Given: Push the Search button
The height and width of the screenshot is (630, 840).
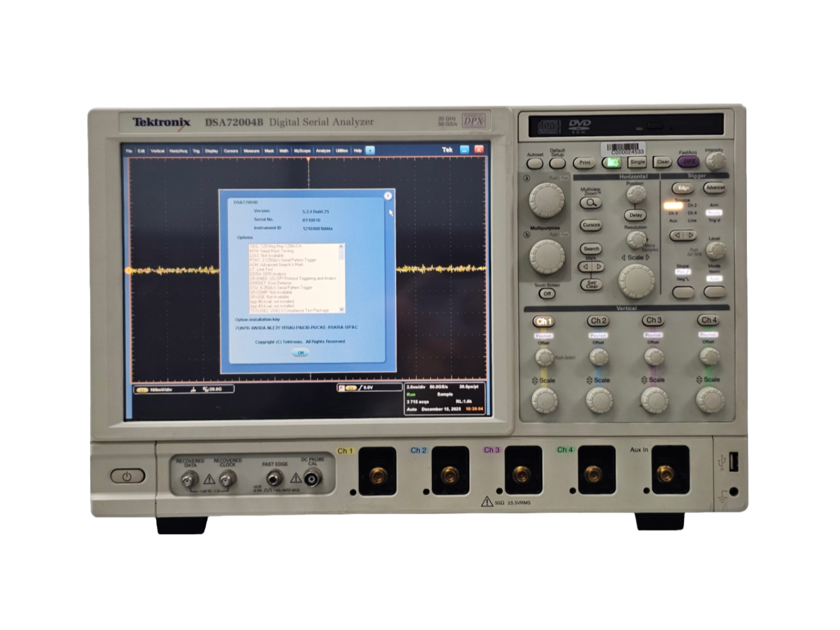Looking at the screenshot, I should (x=591, y=248).
